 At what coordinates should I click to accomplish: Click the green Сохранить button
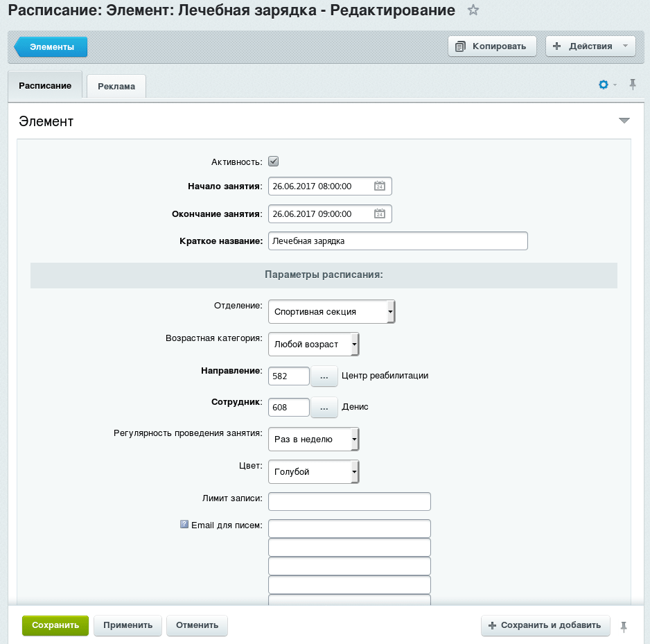click(x=55, y=625)
